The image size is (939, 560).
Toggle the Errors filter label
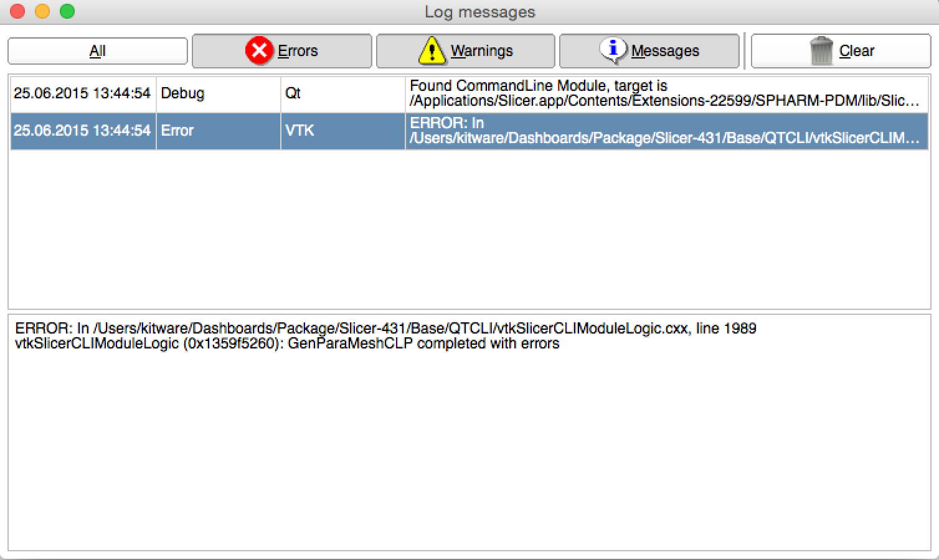(298, 51)
